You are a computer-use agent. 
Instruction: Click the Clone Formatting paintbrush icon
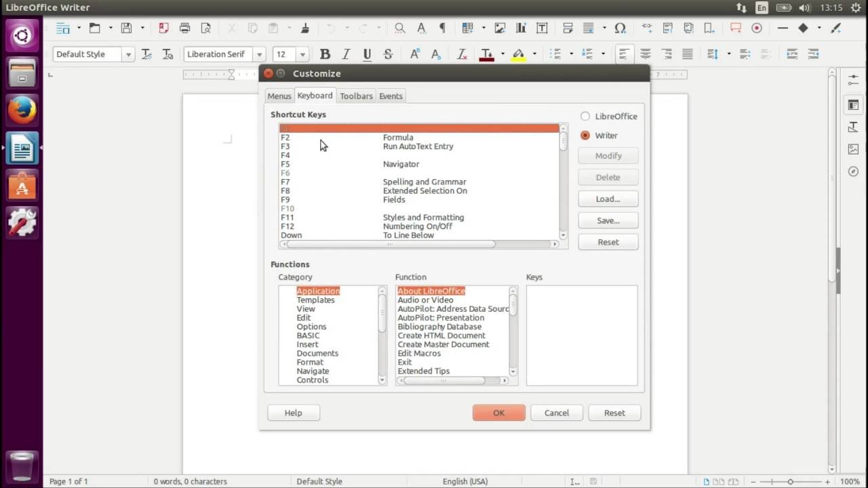coord(305,28)
